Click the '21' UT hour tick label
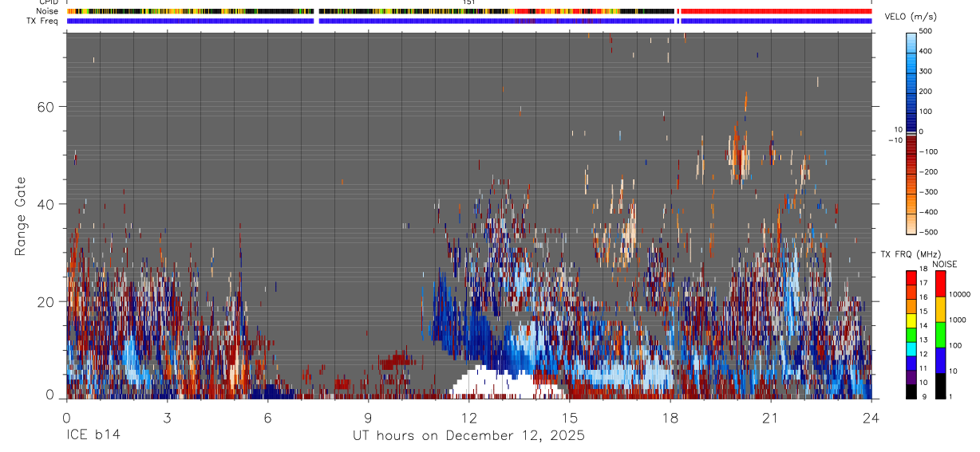Image resolution: width=980 pixels, height=452 pixels. (x=770, y=418)
